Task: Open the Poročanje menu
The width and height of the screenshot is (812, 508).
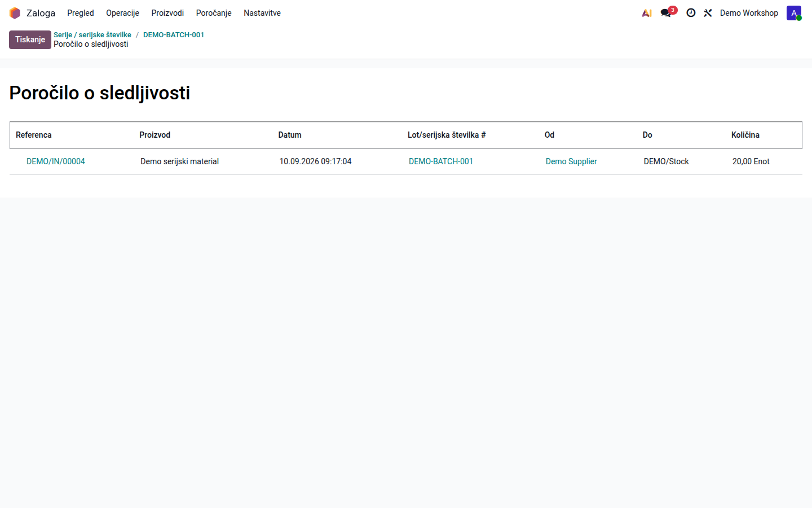Action: point(214,13)
